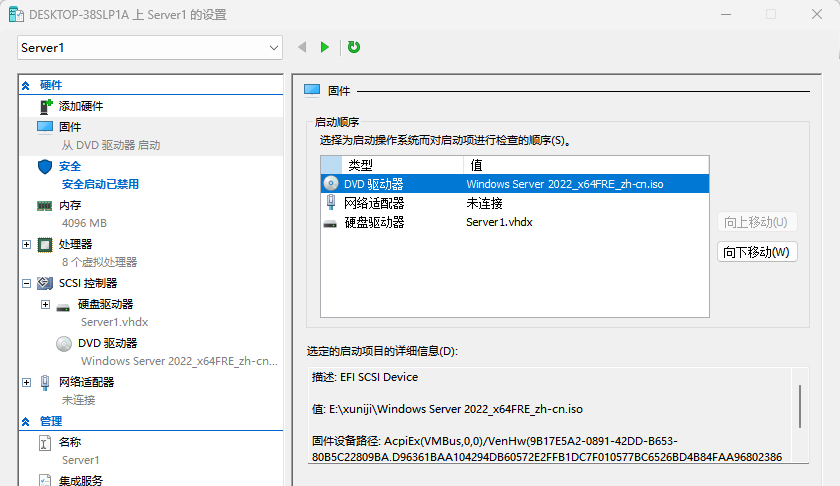The width and height of the screenshot is (840, 486).
Task: Click 8 个虚拟处理器 text
Action: (x=100, y=262)
